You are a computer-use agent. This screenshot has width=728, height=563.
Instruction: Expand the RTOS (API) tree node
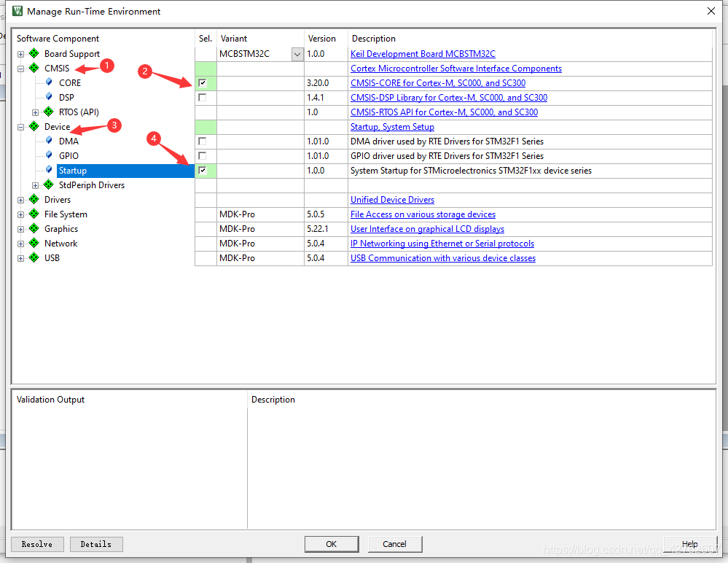35,112
